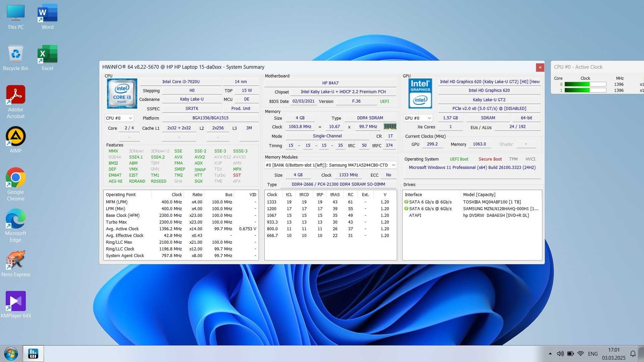Click the battery tray icon
Screen dimensions: 644x362
(x=570, y=354)
